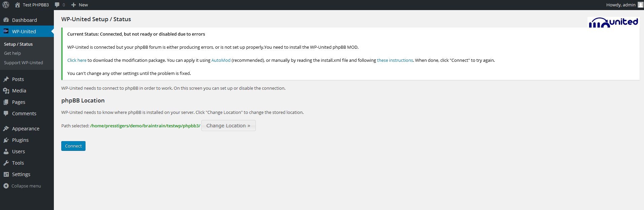Screen dimensions: 644x210
Task: Click the admin avatar icon
Action: (x=640, y=5)
